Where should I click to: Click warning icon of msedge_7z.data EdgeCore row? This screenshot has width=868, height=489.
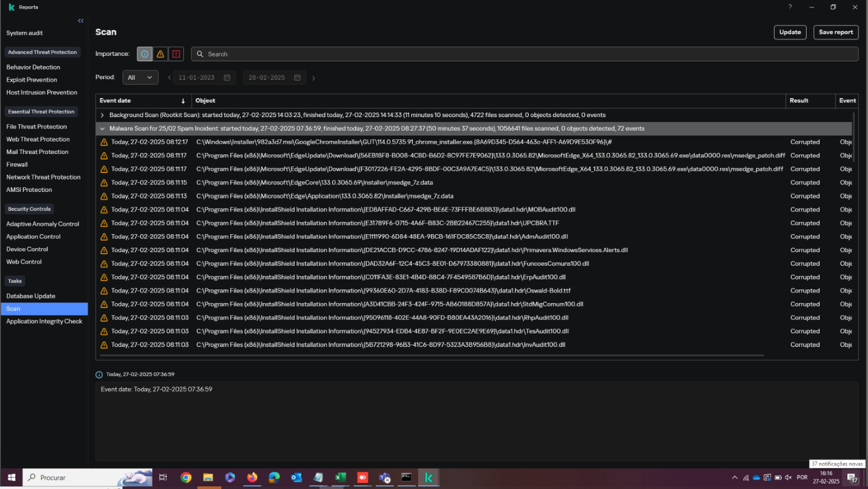pos(104,183)
